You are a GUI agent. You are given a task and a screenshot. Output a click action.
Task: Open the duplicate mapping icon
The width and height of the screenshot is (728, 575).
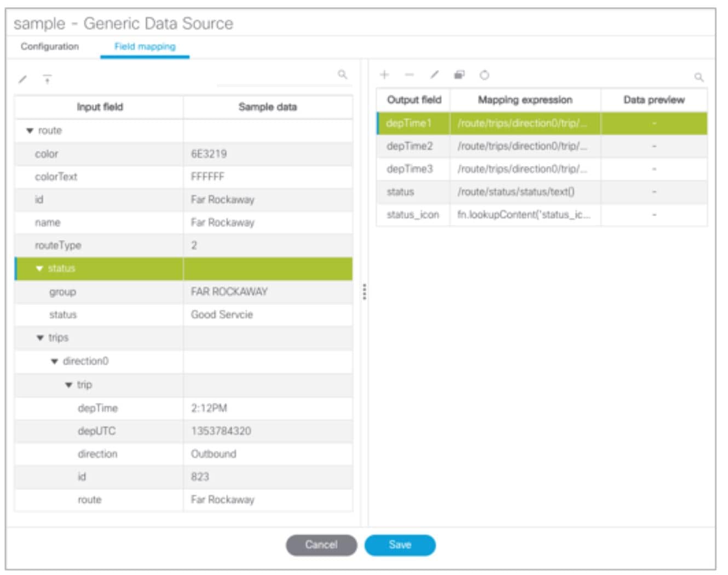point(459,75)
